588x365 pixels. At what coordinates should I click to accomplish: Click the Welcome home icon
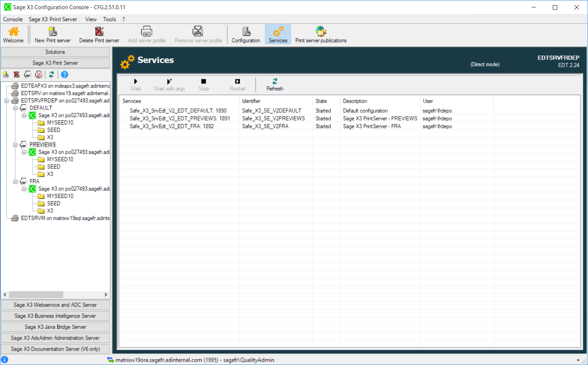click(x=13, y=34)
